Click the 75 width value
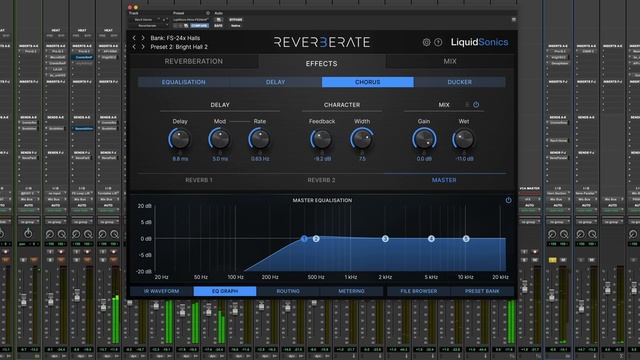 pos(362,159)
